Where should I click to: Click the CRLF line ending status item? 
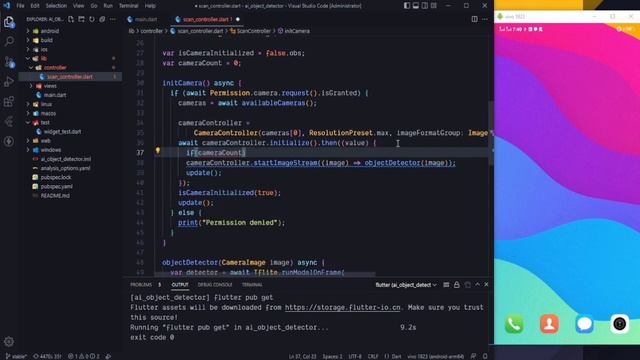point(373,356)
